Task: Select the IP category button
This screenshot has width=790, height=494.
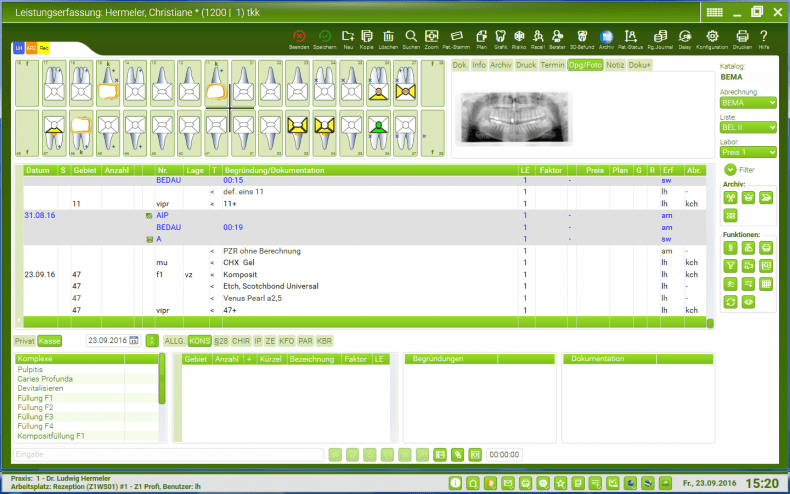Action: coord(258,341)
